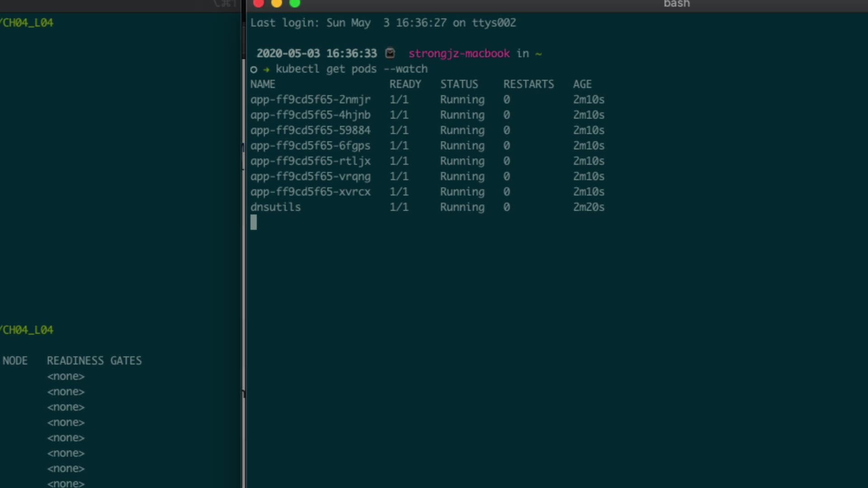Click pod name app-ff9cd5f65-2nmjr
This screenshot has width=868, height=488.
pyautogui.click(x=310, y=99)
